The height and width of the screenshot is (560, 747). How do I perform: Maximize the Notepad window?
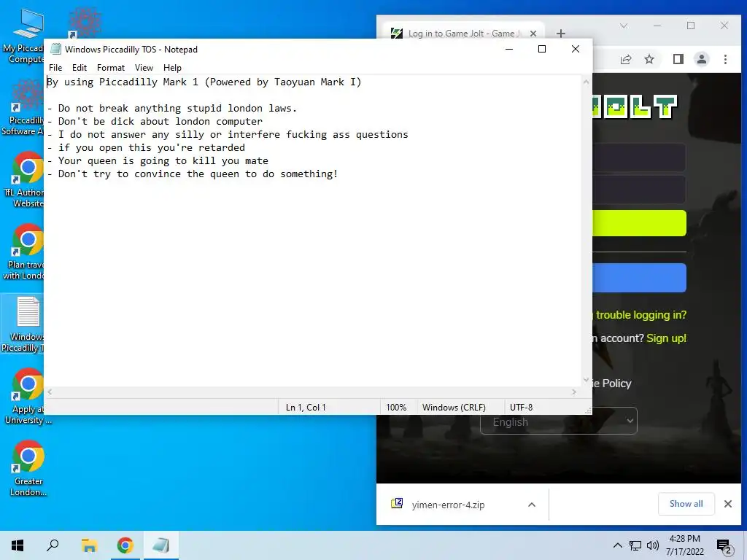(x=542, y=49)
